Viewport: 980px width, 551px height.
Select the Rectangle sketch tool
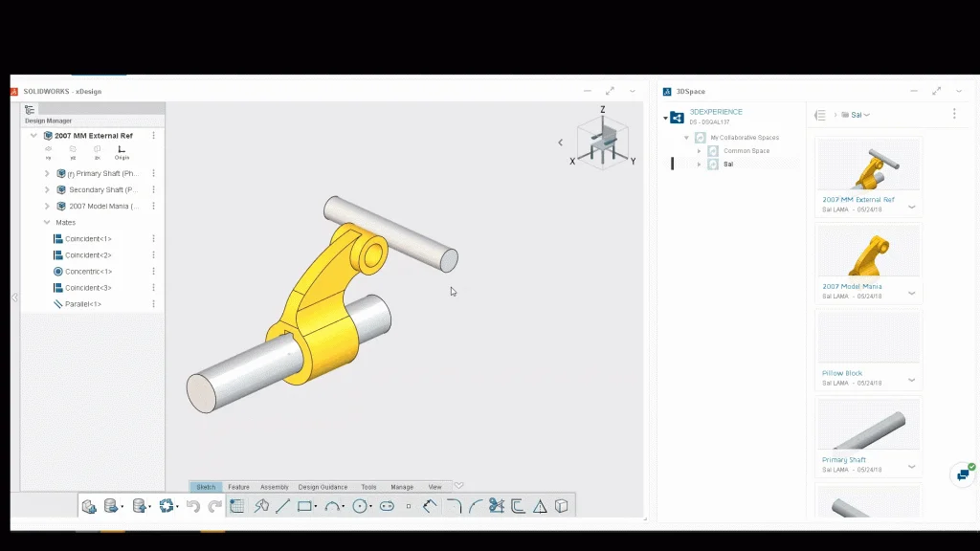(305, 506)
